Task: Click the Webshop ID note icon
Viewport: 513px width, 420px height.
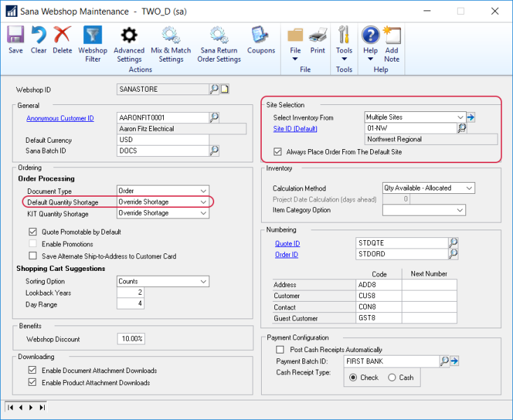Action: point(225,89)
